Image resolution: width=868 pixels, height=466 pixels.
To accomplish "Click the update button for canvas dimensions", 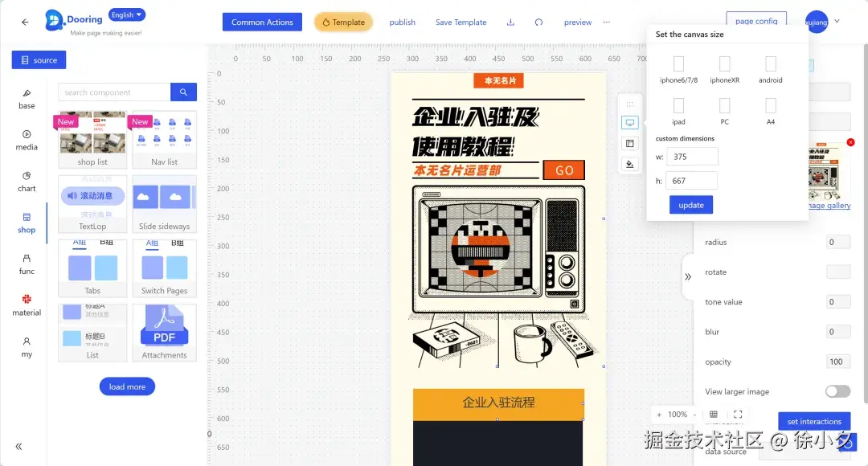I will (690, 205).
